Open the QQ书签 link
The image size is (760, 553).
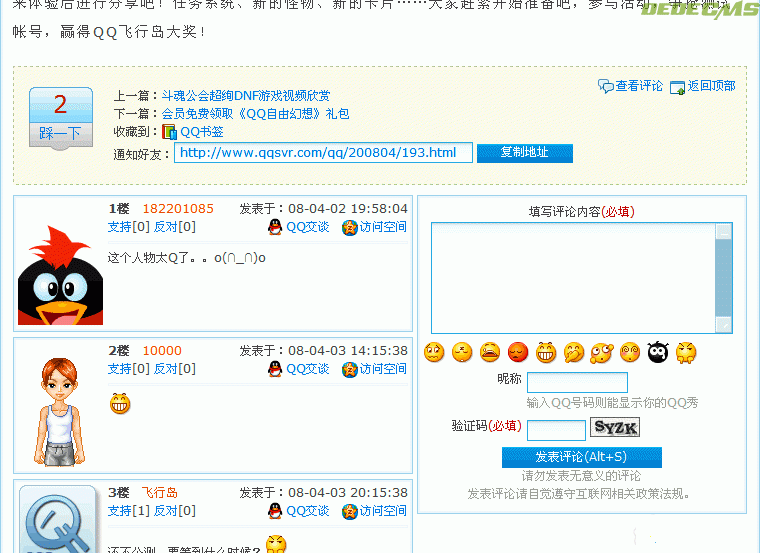point(202,132)
